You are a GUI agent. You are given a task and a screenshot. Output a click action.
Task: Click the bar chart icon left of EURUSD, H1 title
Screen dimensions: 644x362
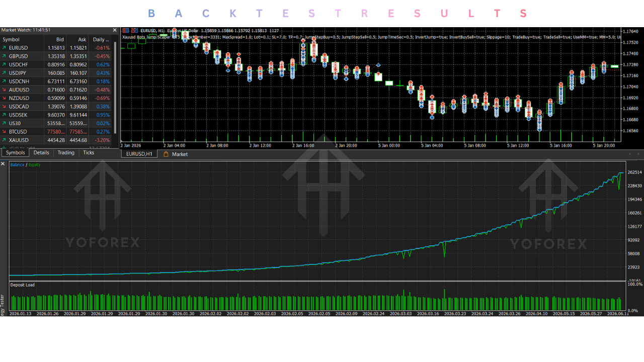[134, 31]
